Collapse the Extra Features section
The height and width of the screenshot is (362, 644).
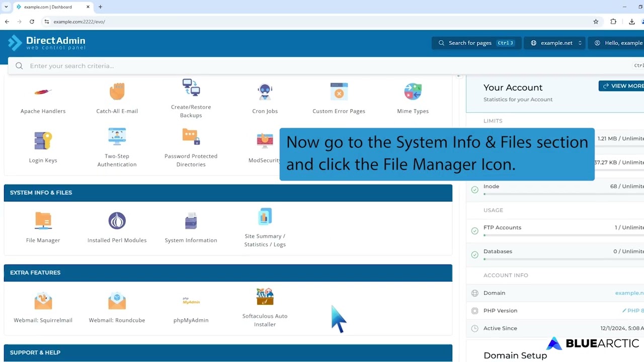228,273
